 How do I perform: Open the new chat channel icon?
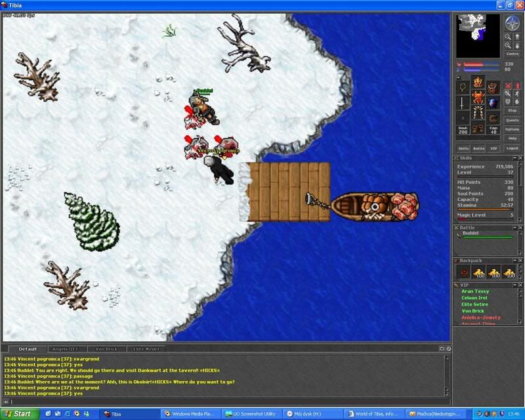pyautogui.click(x=442, y=349)
